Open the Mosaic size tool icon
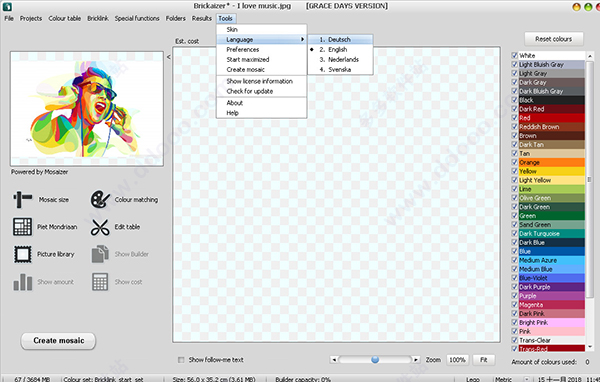This screenshot has height=382, width=600. pos(23,199)
